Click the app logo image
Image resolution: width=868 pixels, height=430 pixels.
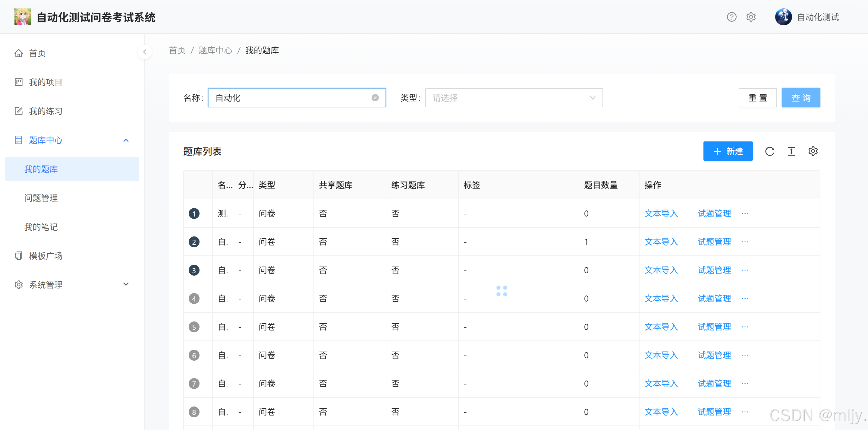23,17
